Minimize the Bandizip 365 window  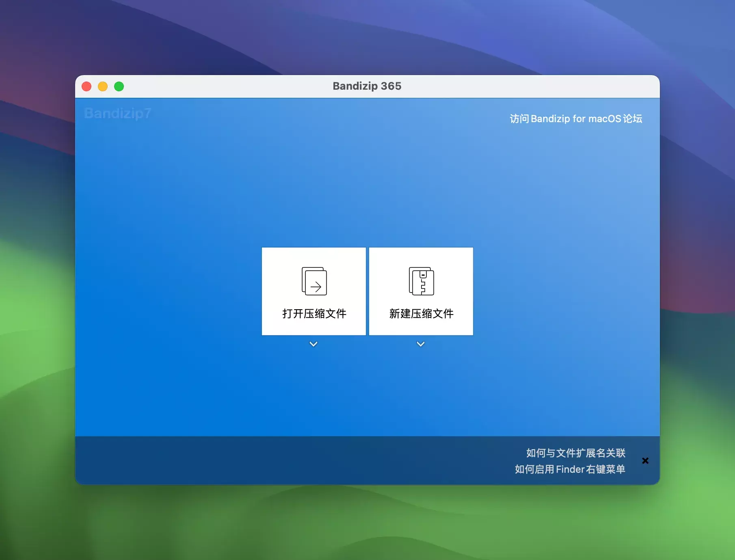click(x=103, y=86)
